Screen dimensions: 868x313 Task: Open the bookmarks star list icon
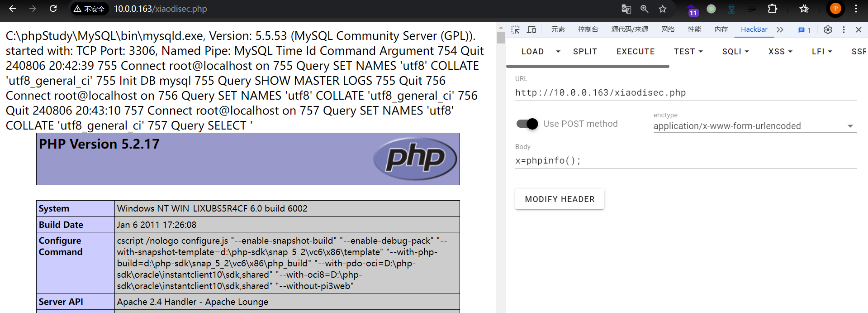[804, 9]
